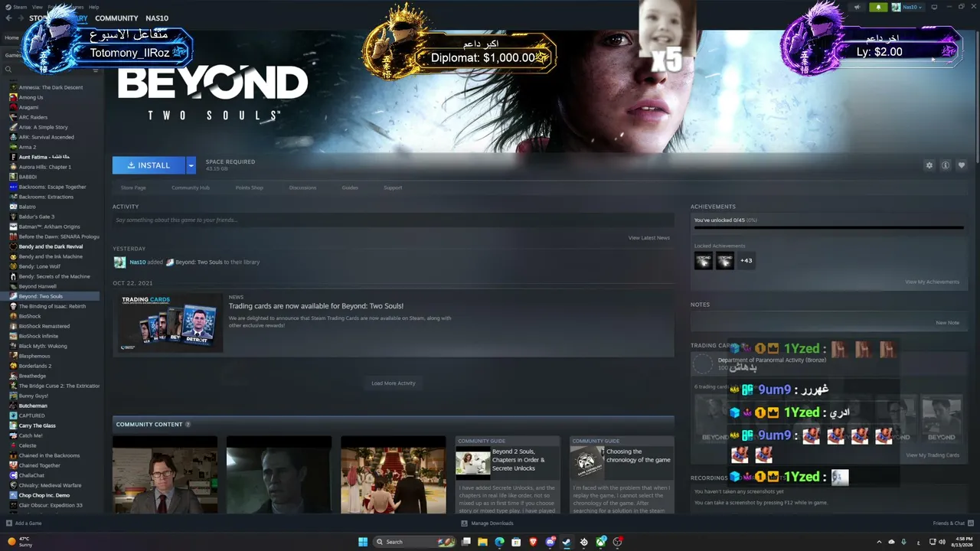Select BioShock Infinite in library

click(x=38, y=336)
